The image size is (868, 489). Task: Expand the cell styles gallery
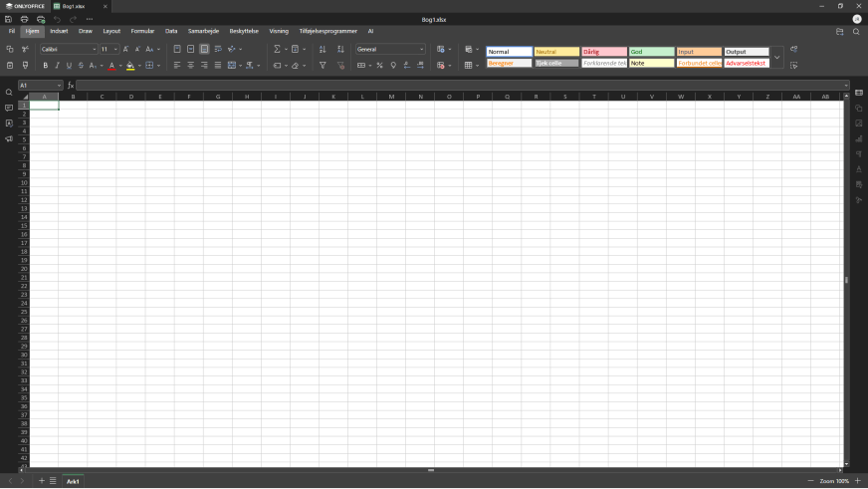(777, 58)
